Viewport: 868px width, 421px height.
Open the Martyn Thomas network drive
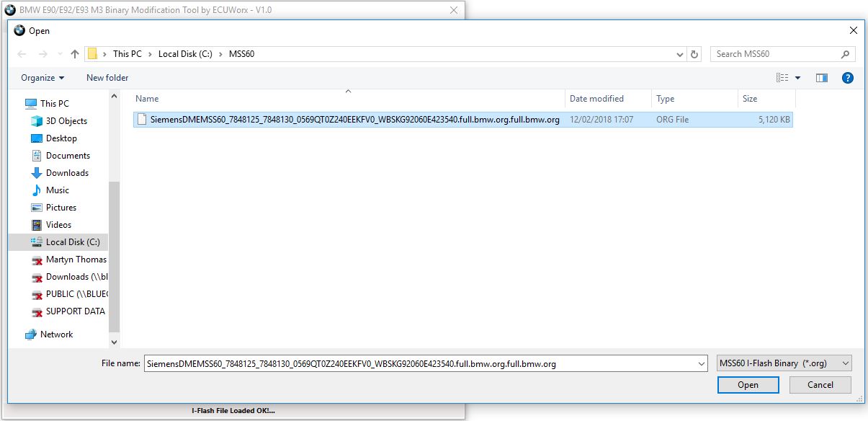70,260
